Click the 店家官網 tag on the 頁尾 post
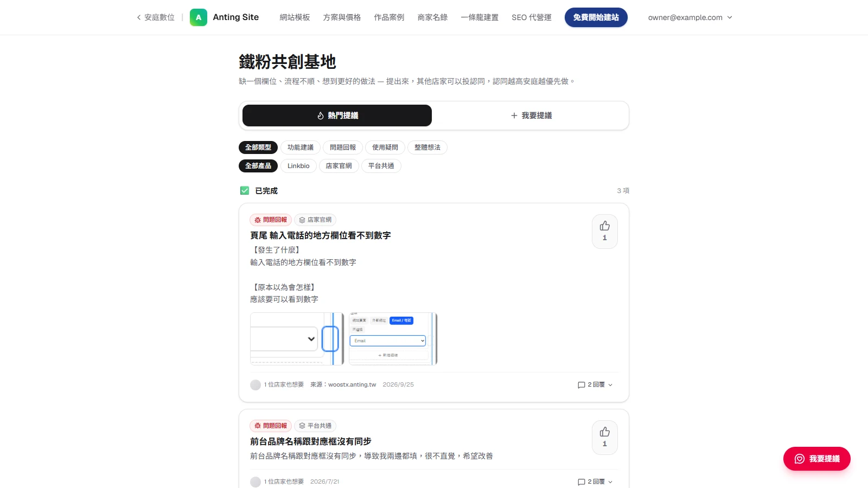The width and height of the screenshot is (868, 488). [315, 220]
